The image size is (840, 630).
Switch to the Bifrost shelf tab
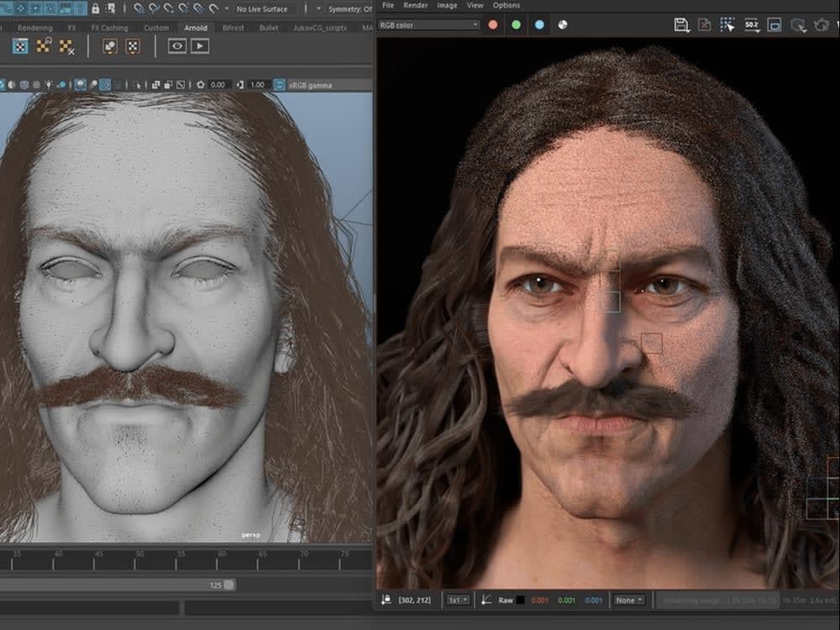[x=233, y=28]
